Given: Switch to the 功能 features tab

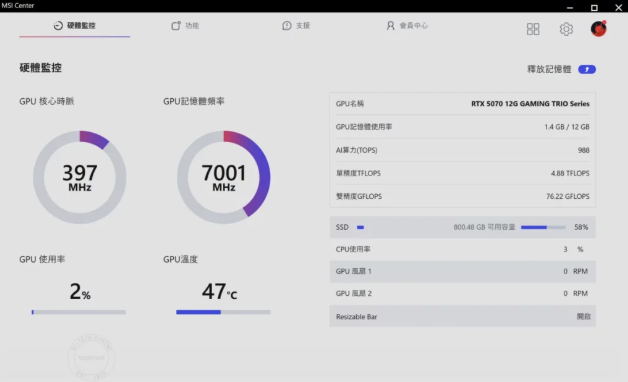Looking at the screenshot, I should (185, 26).
